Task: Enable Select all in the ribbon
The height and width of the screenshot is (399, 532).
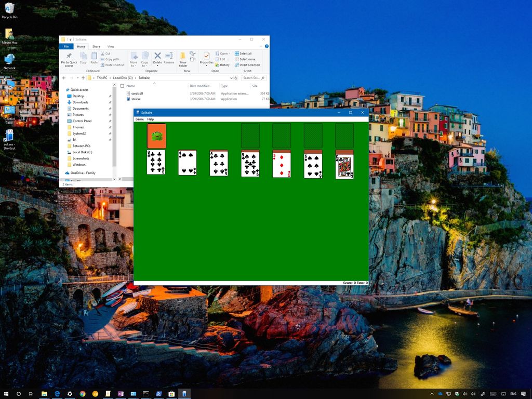Action: click(245, 53)
